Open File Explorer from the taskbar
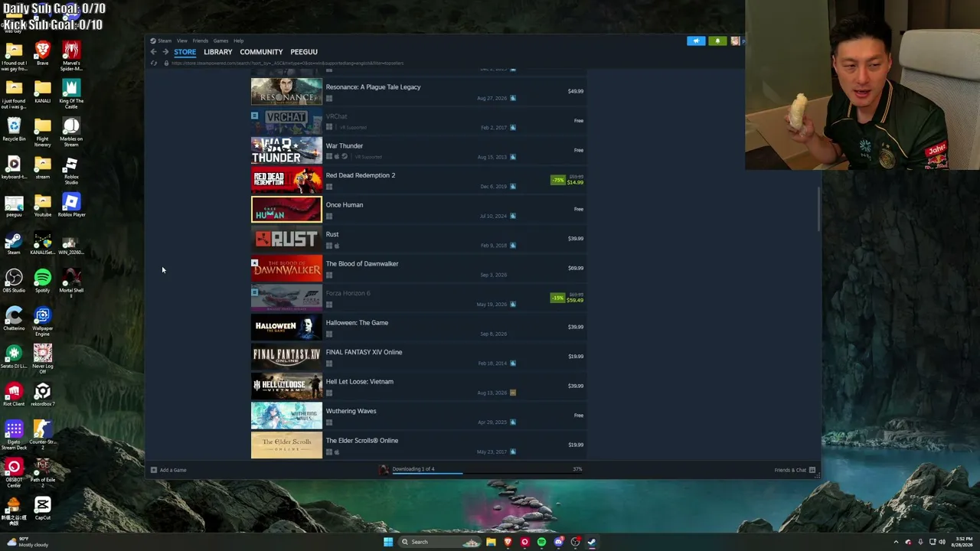The height and width of the screenshot is (551, 980). tap(491, 542)
